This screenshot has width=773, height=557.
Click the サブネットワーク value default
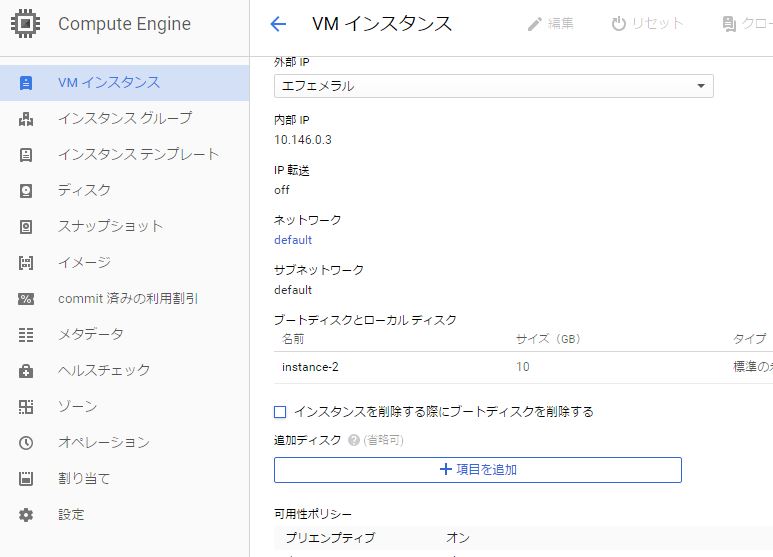coord(293,290)
